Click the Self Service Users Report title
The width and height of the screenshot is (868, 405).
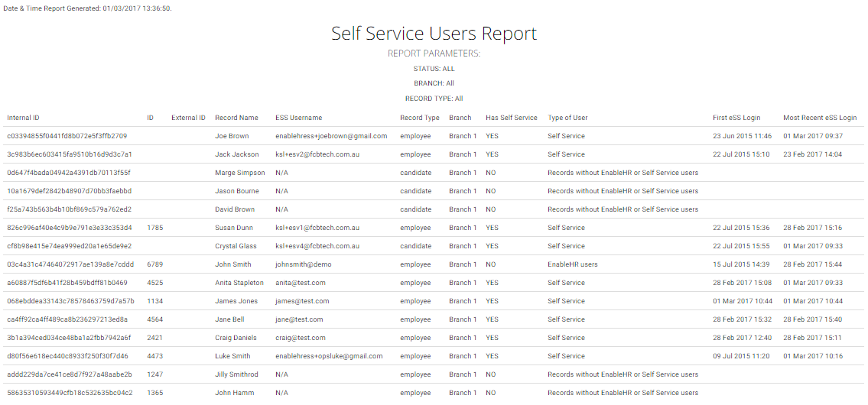[x=434, y=34]
